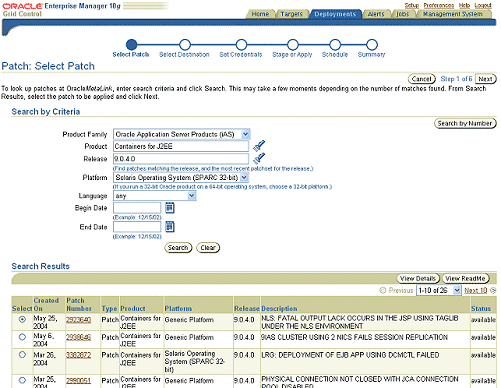This screenshot has height=388, width=501.
Task: Click the Search by Number button
Action: [465, 123]
